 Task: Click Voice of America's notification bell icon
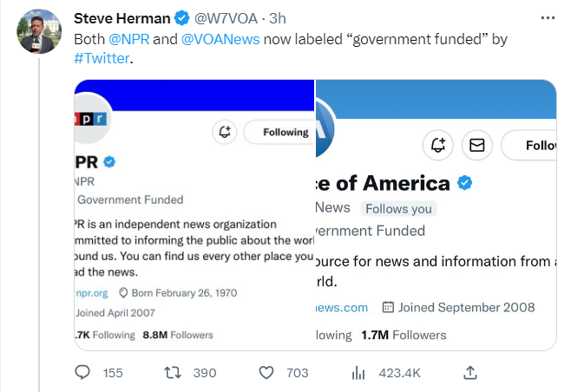click(436, 145)
